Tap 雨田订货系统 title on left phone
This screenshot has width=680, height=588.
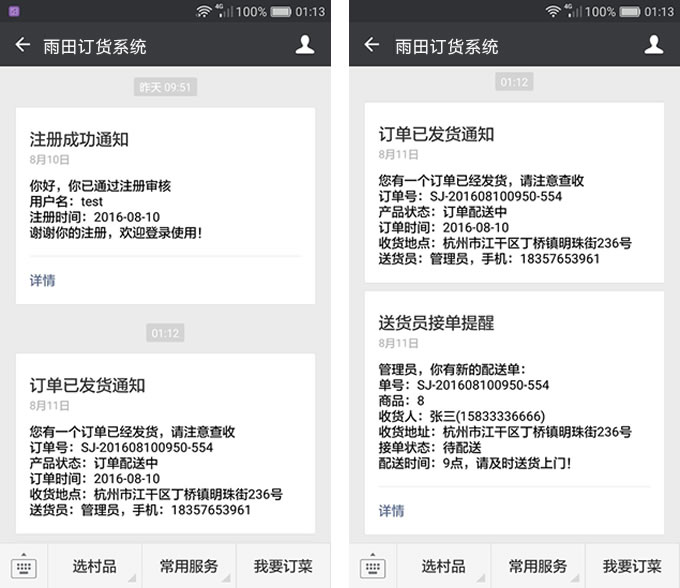coord(95,46)
